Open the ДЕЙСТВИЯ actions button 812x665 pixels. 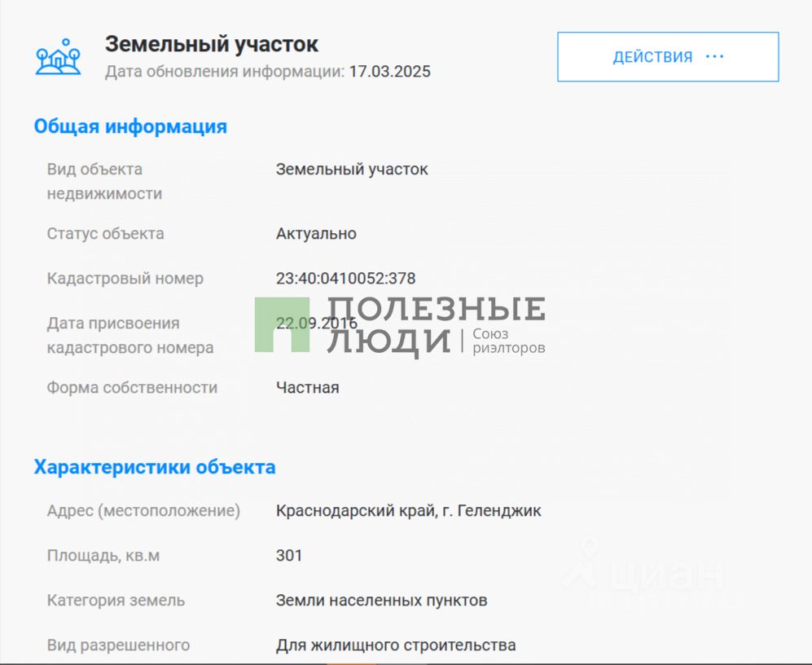click(x=668, y=57)
